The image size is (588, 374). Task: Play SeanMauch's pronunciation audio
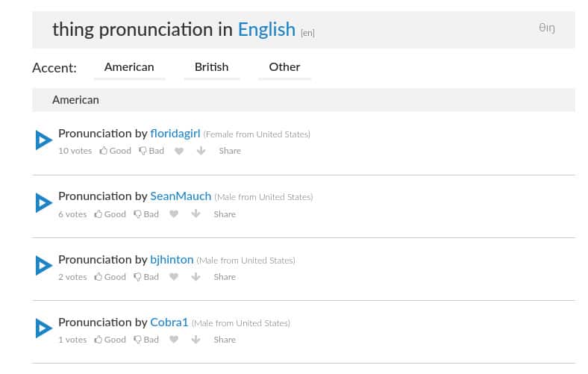point(44,202)
